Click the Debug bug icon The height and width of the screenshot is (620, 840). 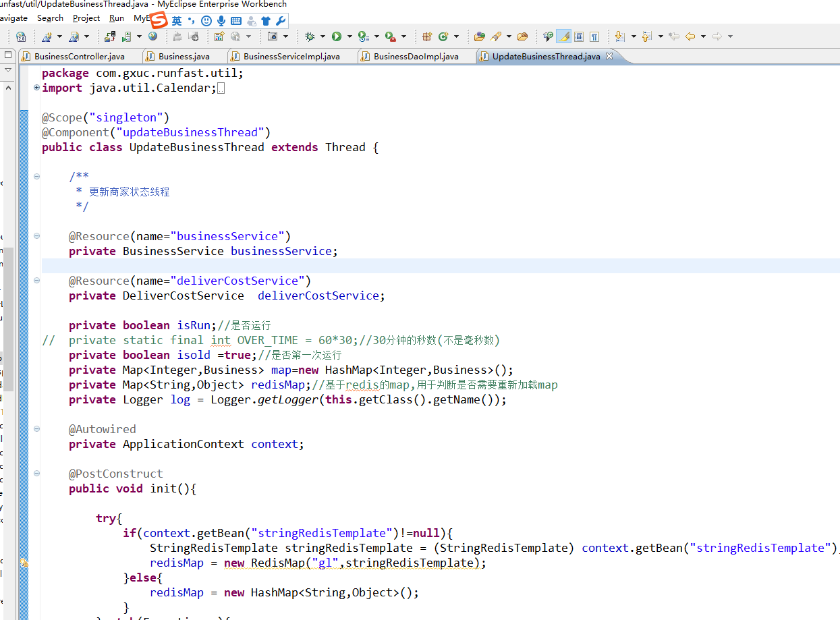(310, 36)
